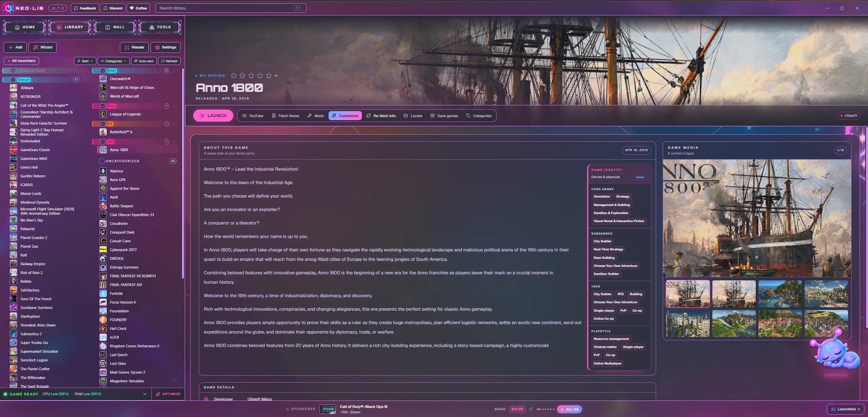Click the lock icon beside Unlock Cool
Image resolution: width=868 pixels, height=417 pixels.
(x=13, y=71)
